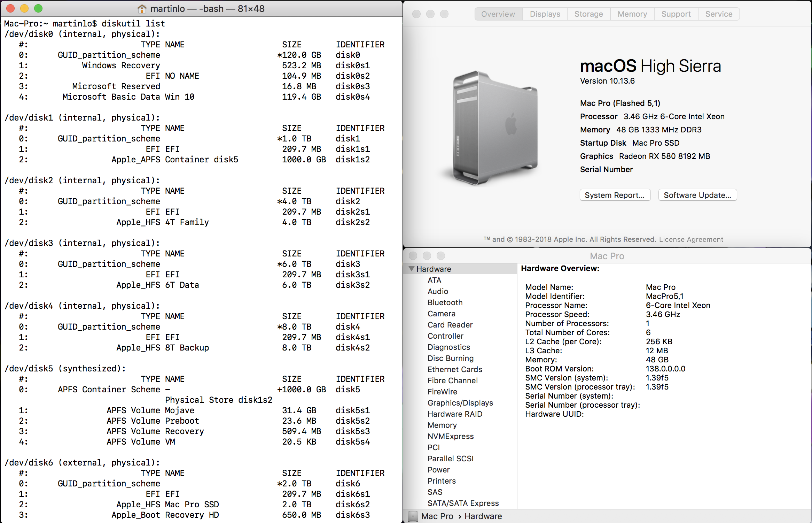Image resolution: width=812 pixels, height=523 pixels.
Task: Select Bluetooth in the hardware list
Action: 445,302
